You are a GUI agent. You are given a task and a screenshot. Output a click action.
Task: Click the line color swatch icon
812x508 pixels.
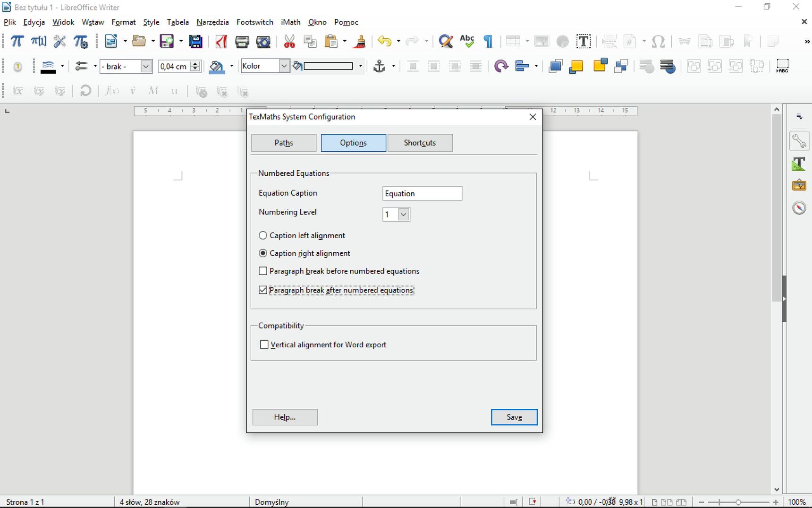tap(48, 67)
